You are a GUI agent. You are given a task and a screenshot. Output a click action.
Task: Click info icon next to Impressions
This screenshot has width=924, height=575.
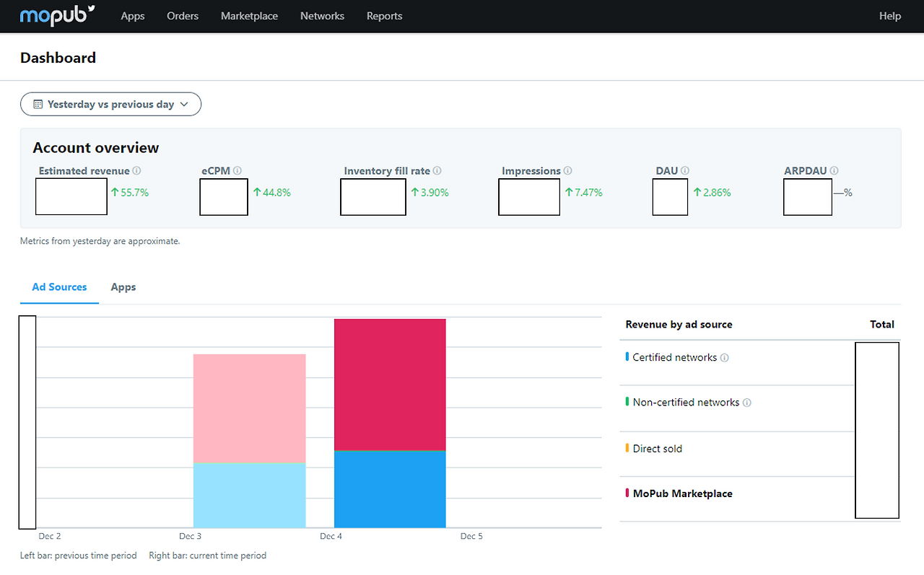pos(568,171)
